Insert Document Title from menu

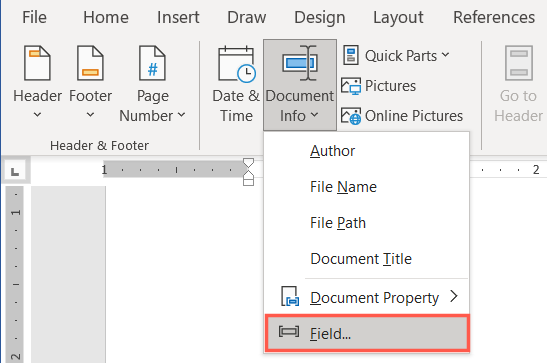tap(366, 259)
